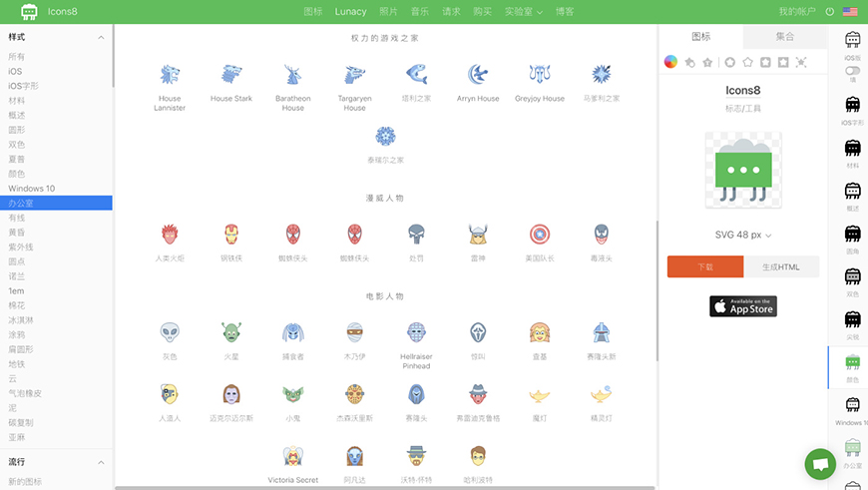Choose the Greyjoy House kraken icon
This screenshot has width=868, height=490.
point(540,74)
